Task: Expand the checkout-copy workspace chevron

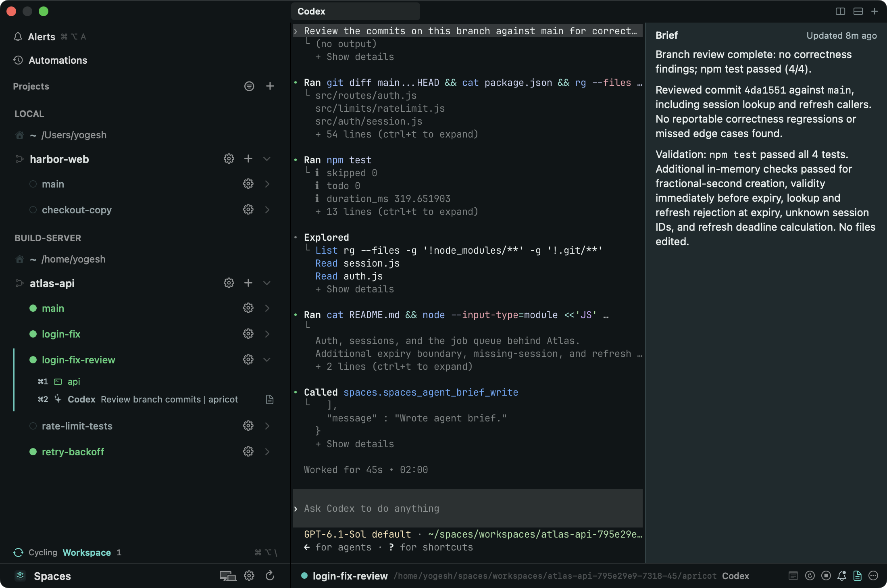Action: click(267, 210)
